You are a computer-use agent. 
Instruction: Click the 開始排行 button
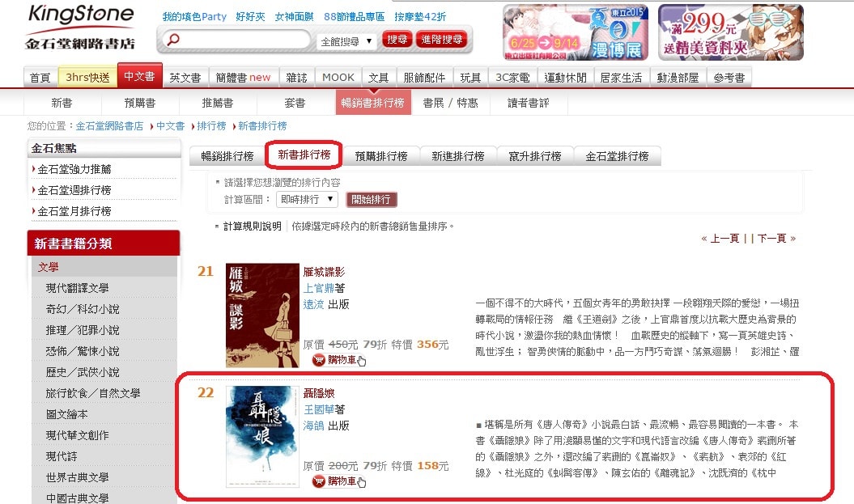tap(372, 200)
